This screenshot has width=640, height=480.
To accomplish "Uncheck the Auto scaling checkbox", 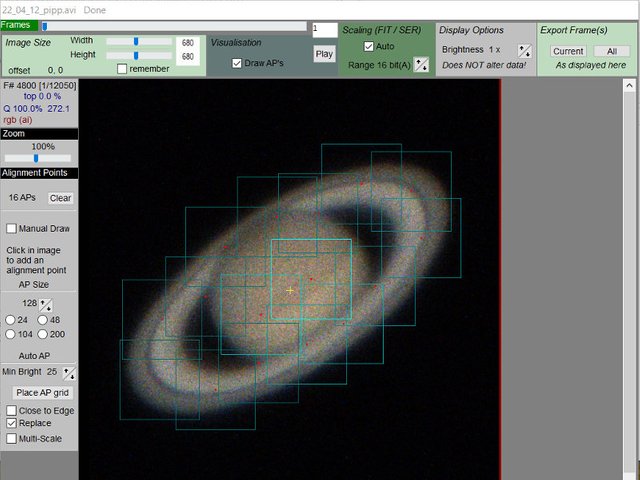I will point(369,47).
